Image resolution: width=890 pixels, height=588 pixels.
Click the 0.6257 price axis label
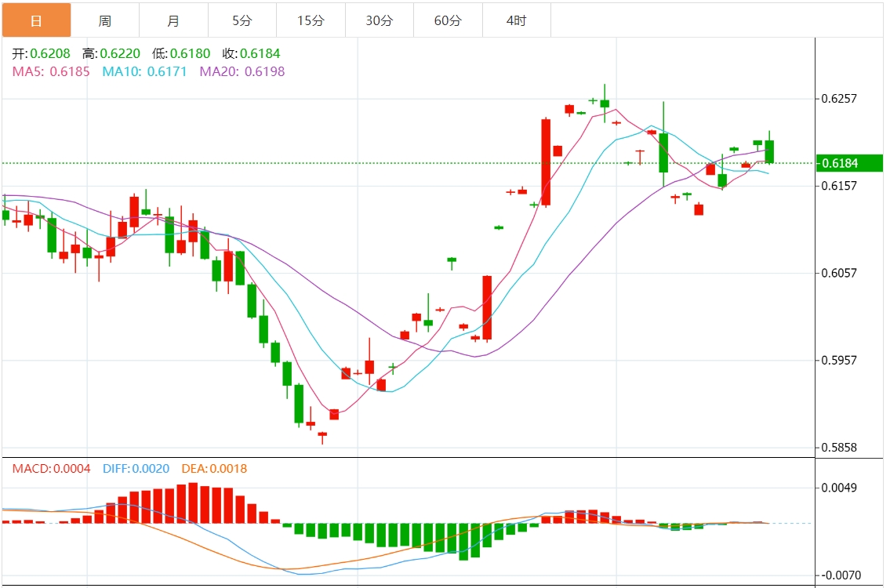click(x=840, y=99)
